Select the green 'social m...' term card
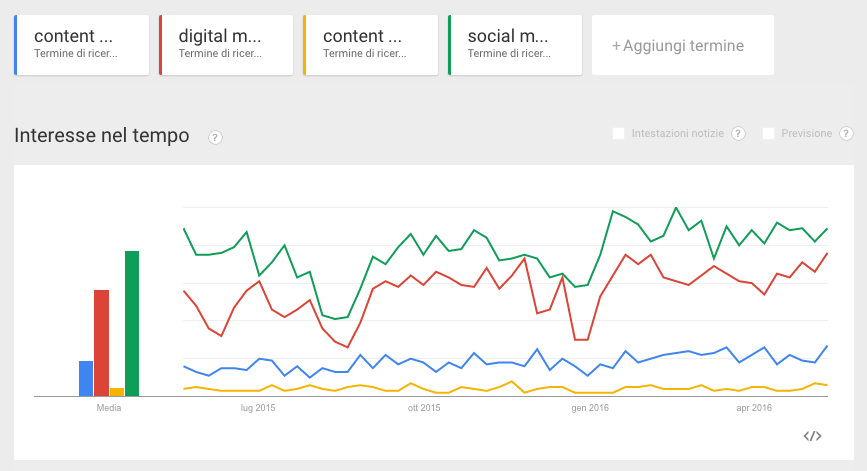Viewport: 867px width, 471px height. (515, 45)
